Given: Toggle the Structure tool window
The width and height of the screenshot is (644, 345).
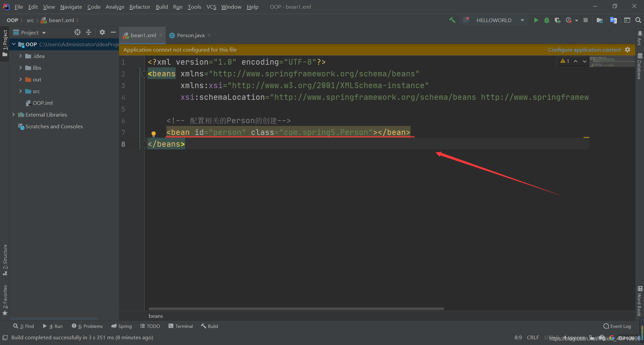Looking at the screenshot, I should coord(5,260).
